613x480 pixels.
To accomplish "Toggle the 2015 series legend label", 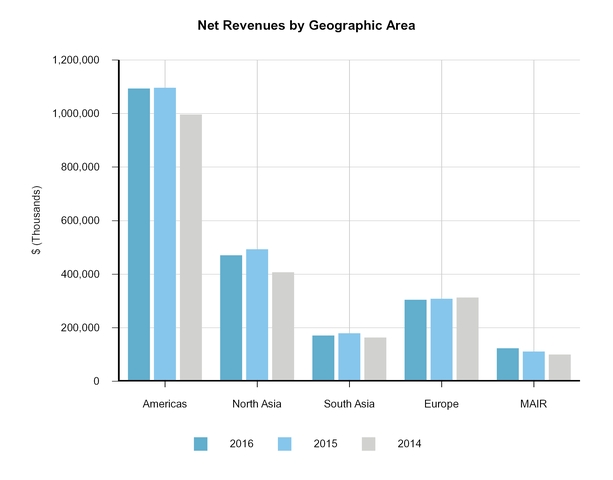I will pos(324,443).
